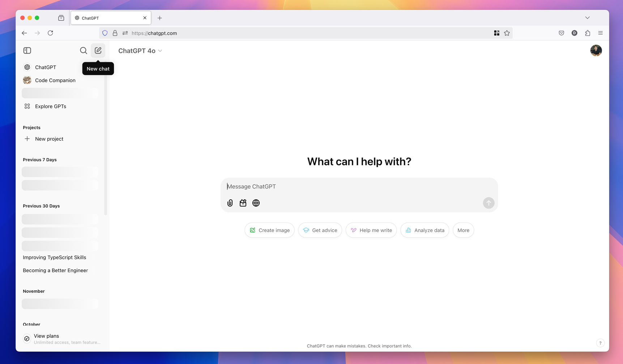
Task: Go back in browser history
Action: [x=24, y=33]
